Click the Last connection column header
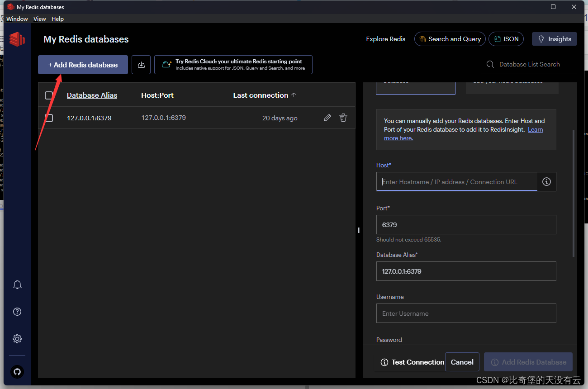This screenshot has width=588, height=389. (x=261, y=95)
